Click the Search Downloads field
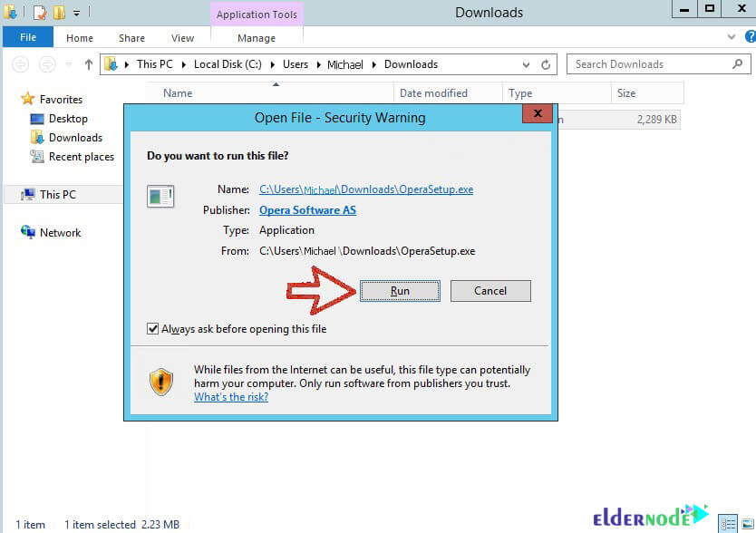Viewport: 756px width, 533px height. 659,64
